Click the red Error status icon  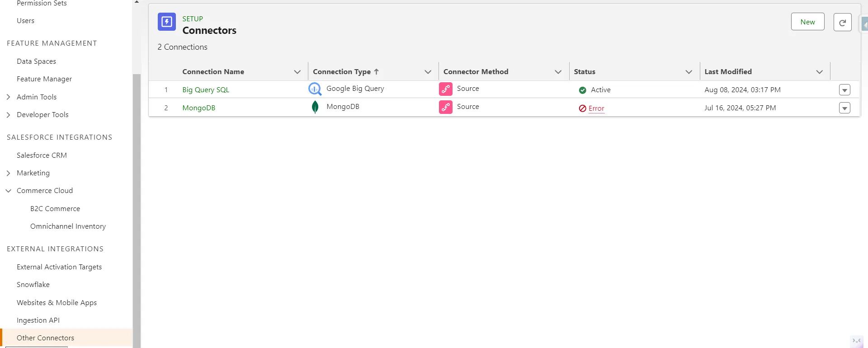click(582, 108)
